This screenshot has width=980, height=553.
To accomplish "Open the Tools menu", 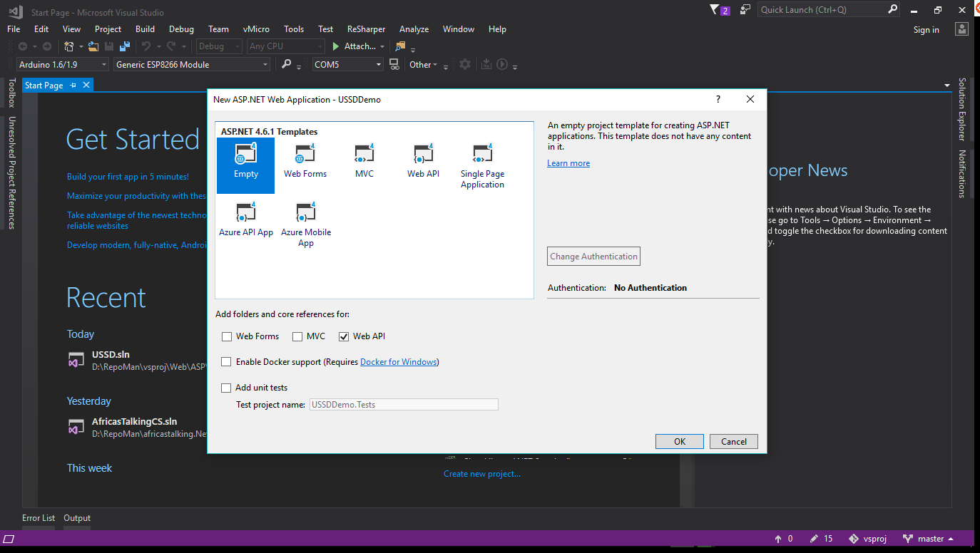I will (294, 29).
